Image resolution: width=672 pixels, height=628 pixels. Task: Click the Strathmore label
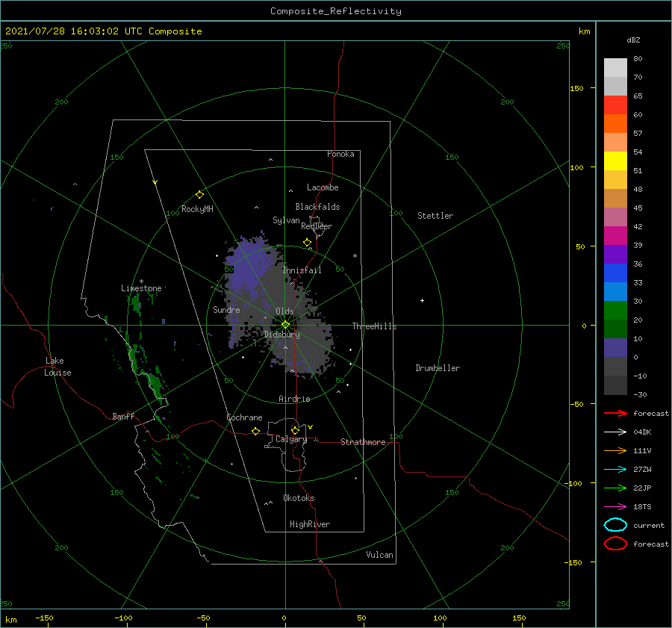pyautogui.click(x=363, y=442)
